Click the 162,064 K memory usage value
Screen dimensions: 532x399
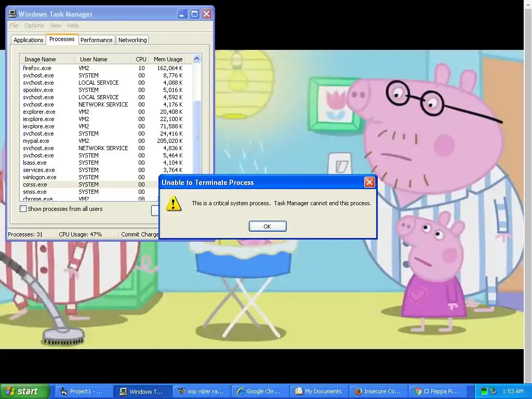pos(170,68)
